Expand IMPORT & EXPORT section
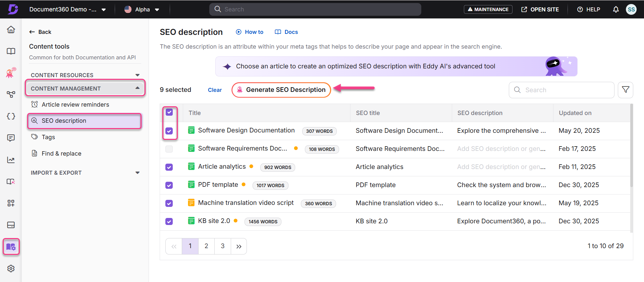644x282 pixels. [85, 173]
